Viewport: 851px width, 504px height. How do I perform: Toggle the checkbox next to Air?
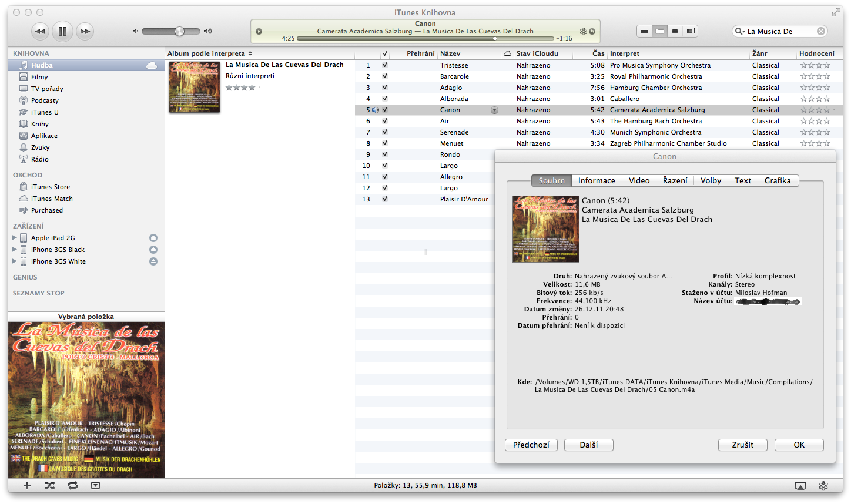(x=385, y=121)
